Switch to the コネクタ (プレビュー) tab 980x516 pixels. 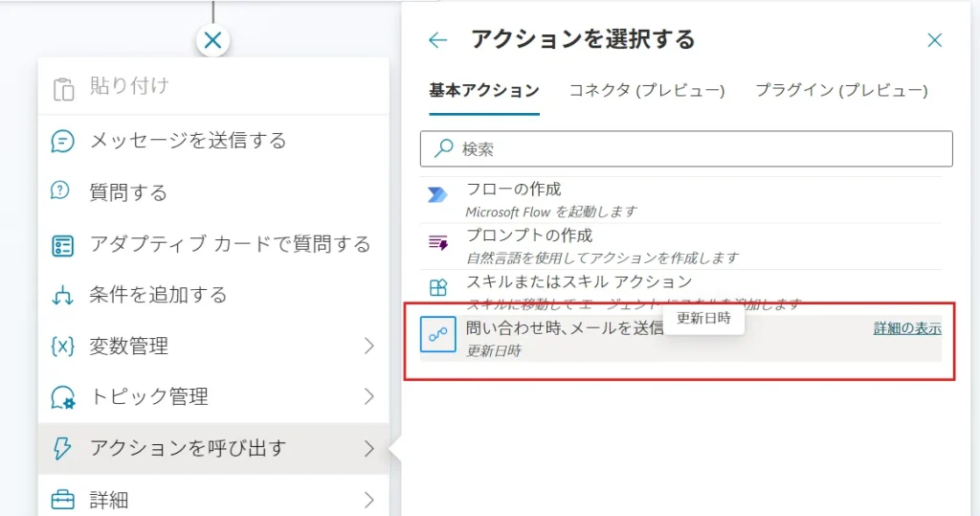click(647, 91)
